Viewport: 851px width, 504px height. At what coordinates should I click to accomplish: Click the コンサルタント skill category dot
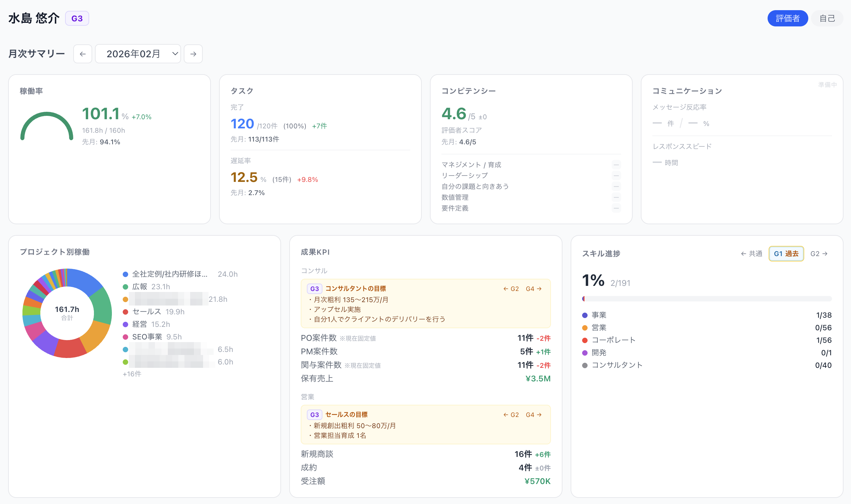point(585,365)
